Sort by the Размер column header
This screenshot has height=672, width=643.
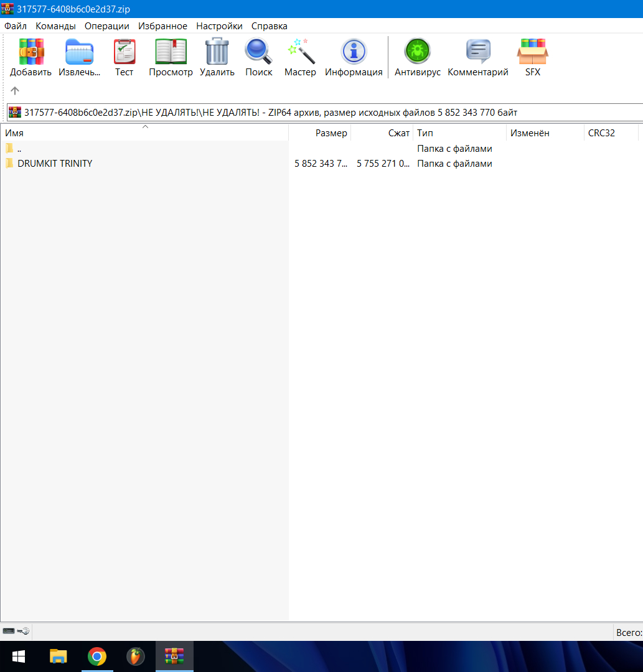[x=320, y=133]
